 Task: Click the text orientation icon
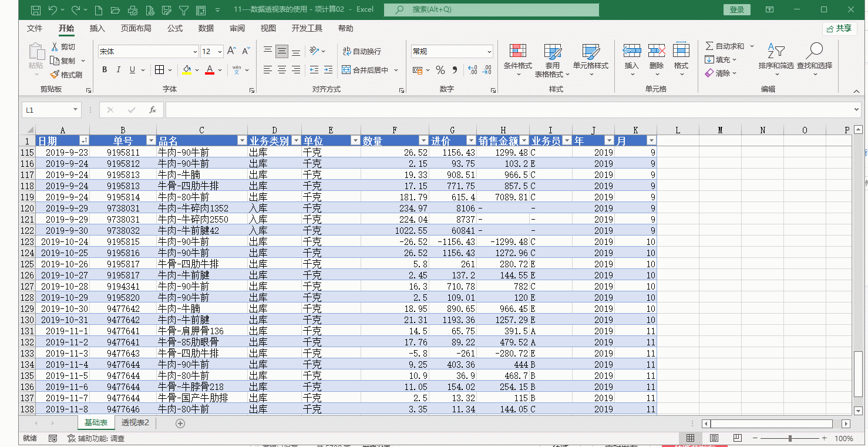click(315, 51)
